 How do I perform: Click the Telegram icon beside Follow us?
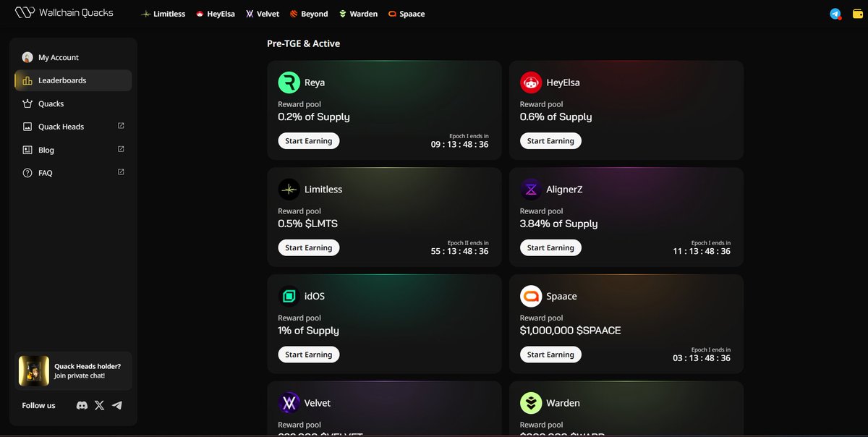116,405
